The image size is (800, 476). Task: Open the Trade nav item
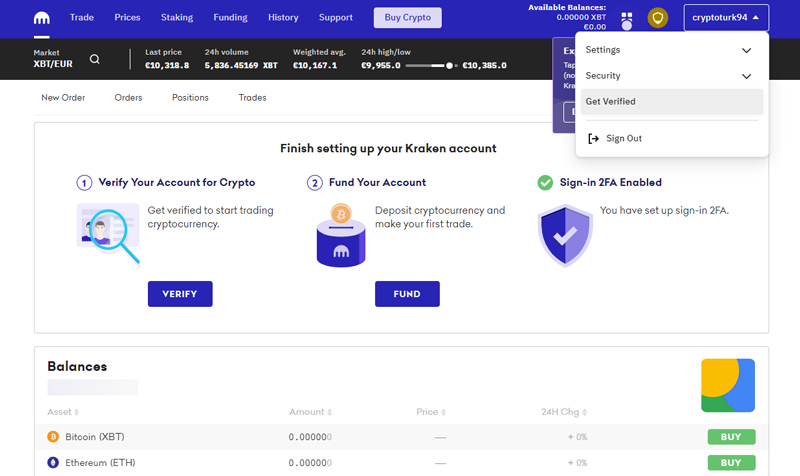point(82,17)
